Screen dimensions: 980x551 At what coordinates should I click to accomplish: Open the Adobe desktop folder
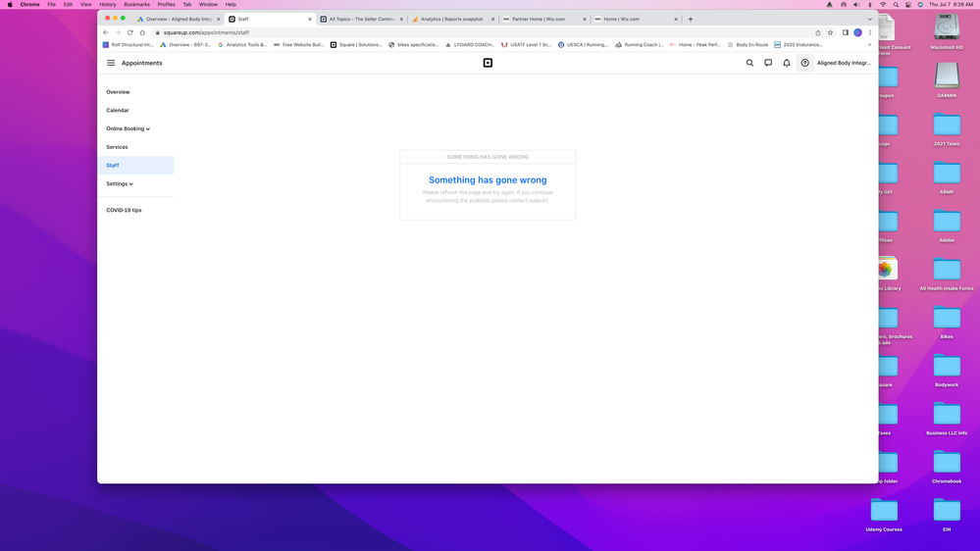pyautogui.click(x=947, y=225)
